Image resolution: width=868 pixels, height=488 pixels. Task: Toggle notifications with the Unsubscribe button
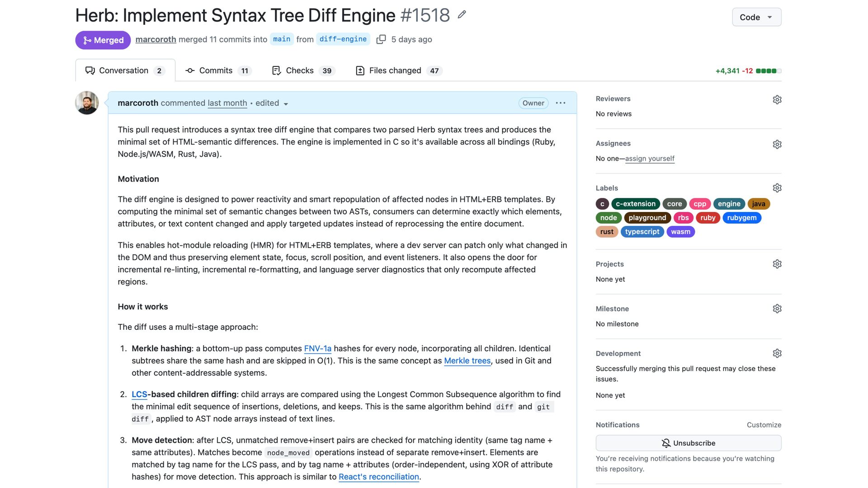[688, 443]
